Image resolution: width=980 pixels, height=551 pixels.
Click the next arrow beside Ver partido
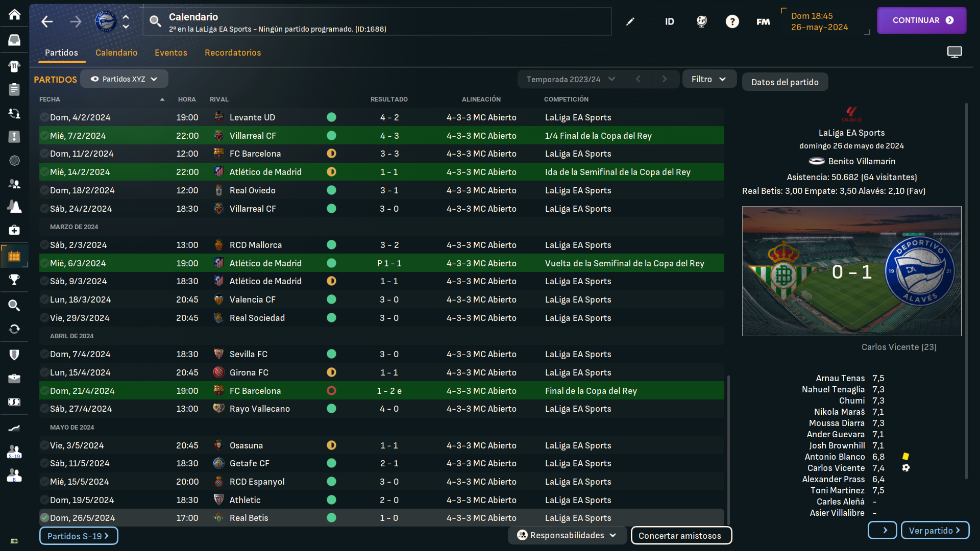point(883,531)
